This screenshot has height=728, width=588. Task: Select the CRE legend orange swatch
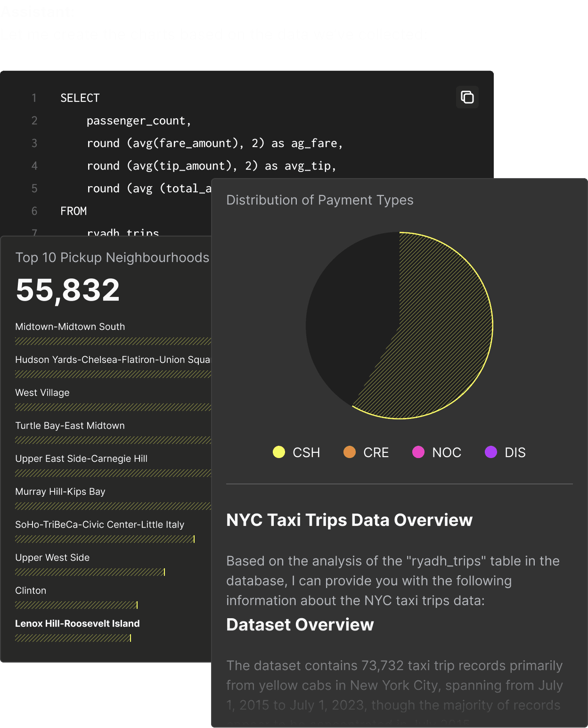pos(350,452)
